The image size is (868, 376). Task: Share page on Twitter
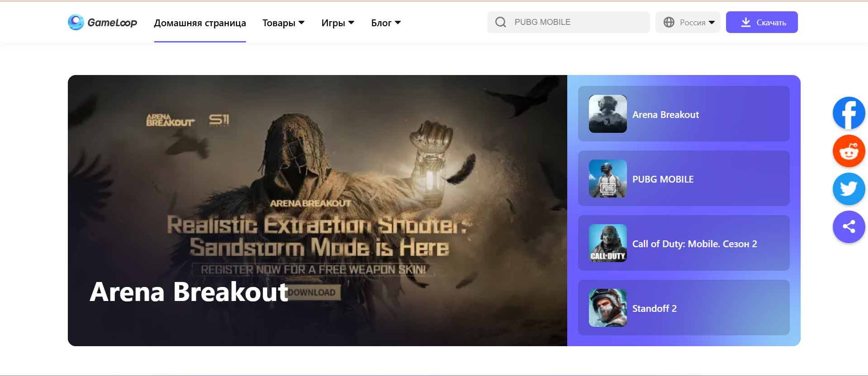tap(849, 189)
